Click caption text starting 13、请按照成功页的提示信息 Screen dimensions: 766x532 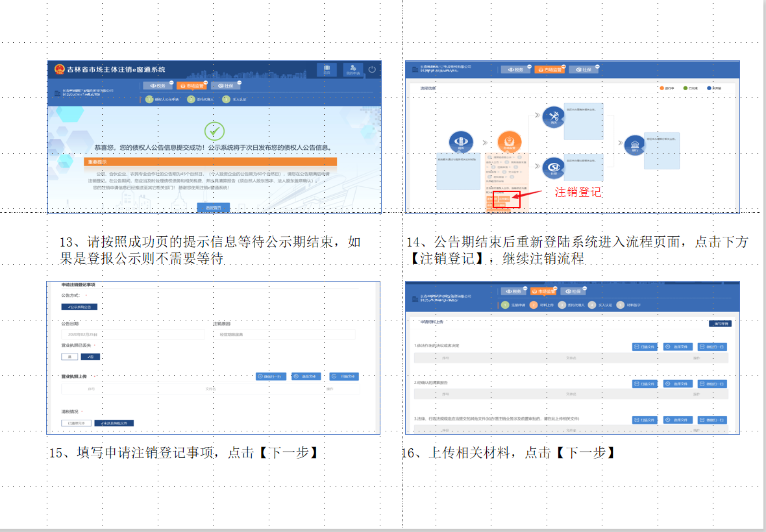coord(210,250)
